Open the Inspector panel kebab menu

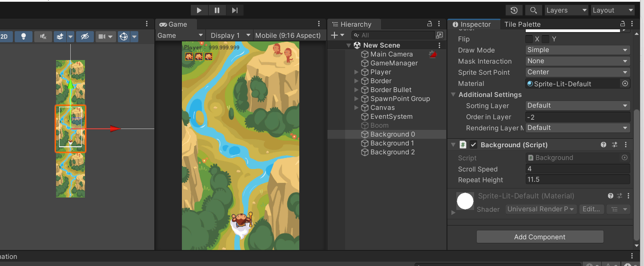pyautogui.click(x=632, y=24)
